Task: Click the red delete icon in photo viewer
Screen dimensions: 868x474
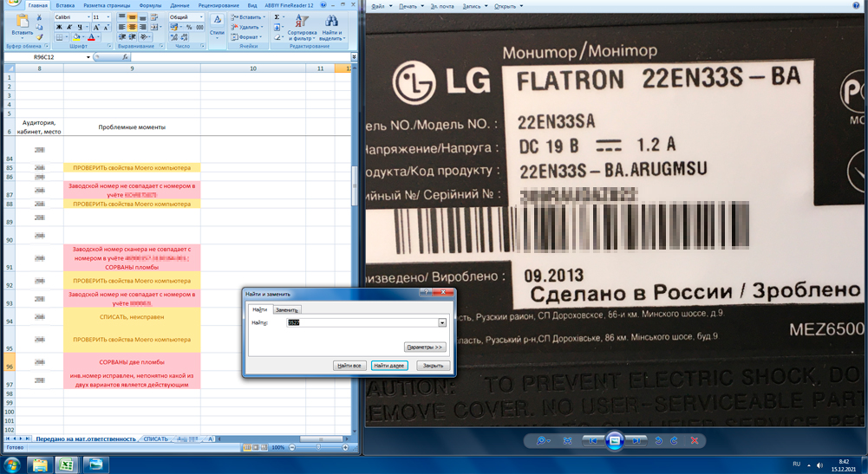Action: (695, 441)
